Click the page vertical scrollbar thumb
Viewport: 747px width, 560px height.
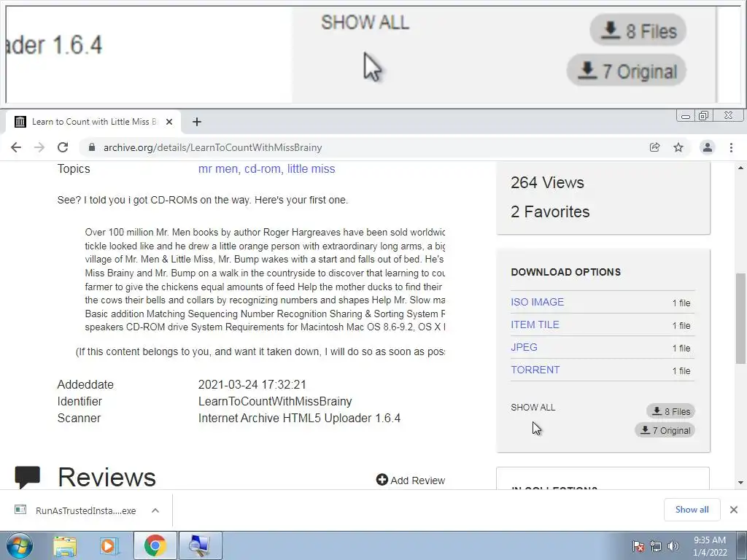coord(740,319)
